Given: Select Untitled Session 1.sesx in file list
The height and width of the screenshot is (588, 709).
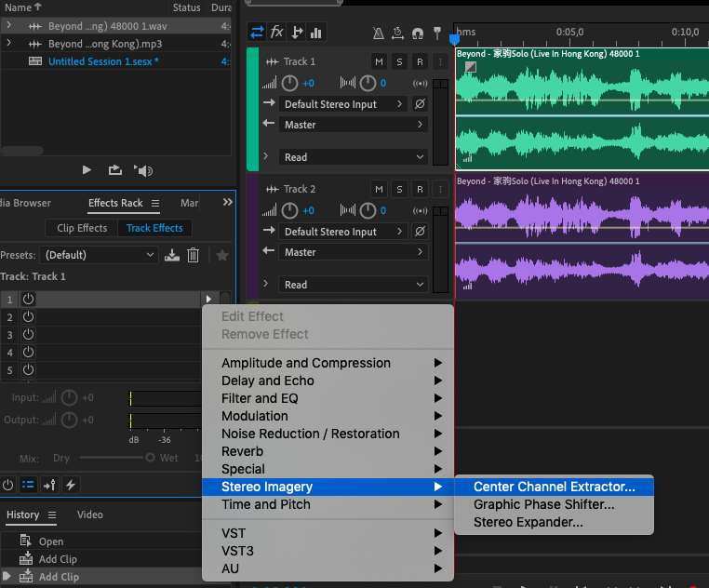Looking at the screenshot, I should click(x=102, y=61).
